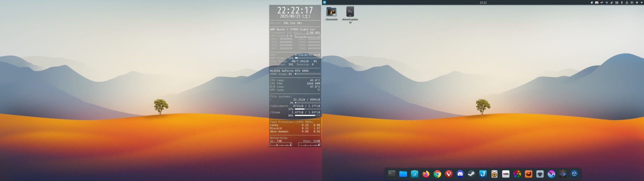This screenshot has height=181, width=644.
Task: Expand the system tray dropdown arrow
Action: coord(642,2)
